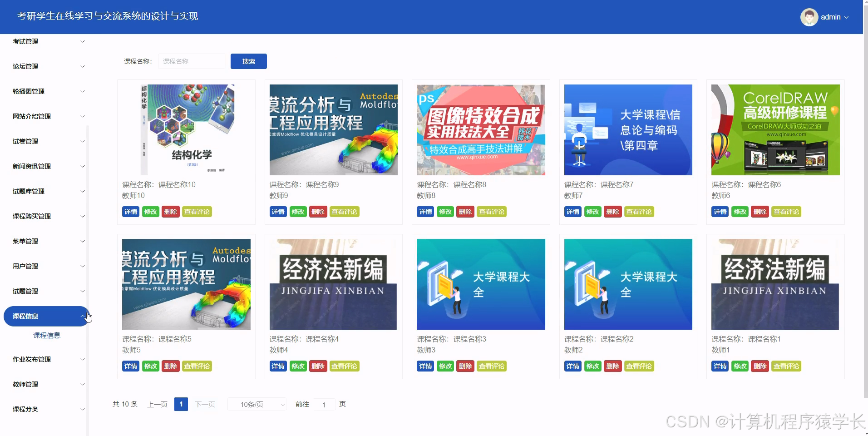Image resolution: width=868 pixels, height=436 pixels.
Task: Open the 结构化学 course cover thumbnail
Action: coord(186,129)
